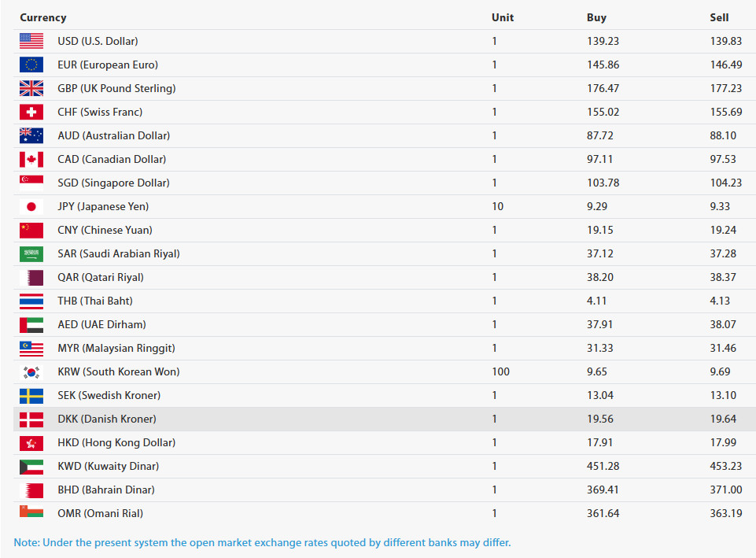Click the Currency column header
Viewport: 756px width, 558px height.
[x=43, y=17]
